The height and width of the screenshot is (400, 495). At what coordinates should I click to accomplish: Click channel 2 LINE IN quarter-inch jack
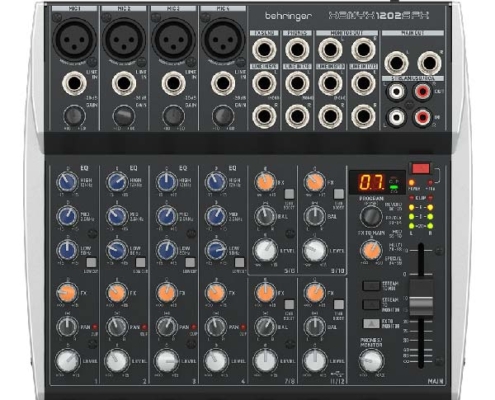pos(124,83)
